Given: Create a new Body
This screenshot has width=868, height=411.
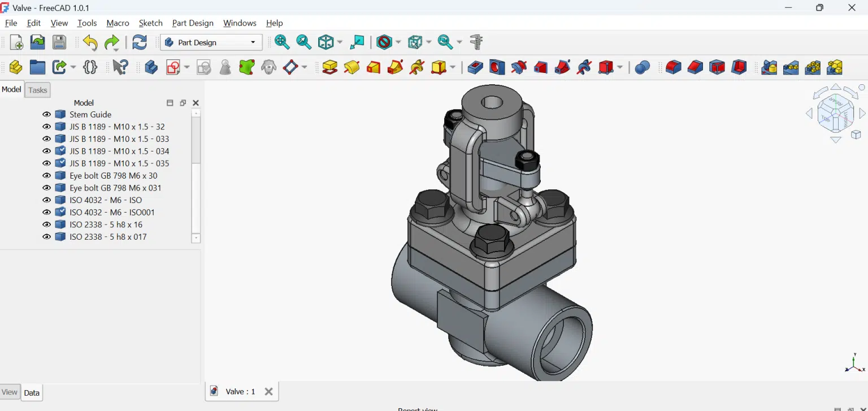Looking at the screenshot, I should pos(151,66).
